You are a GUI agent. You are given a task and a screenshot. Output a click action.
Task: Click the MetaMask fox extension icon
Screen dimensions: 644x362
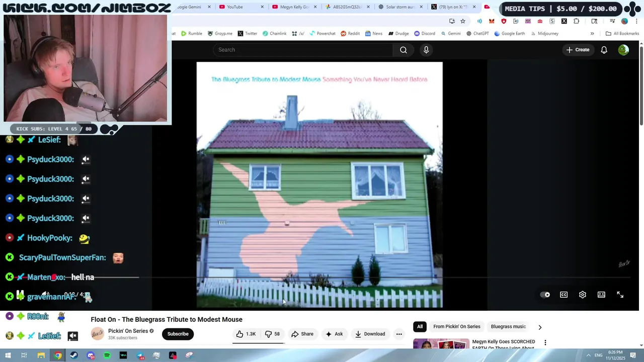click(492, 21)
